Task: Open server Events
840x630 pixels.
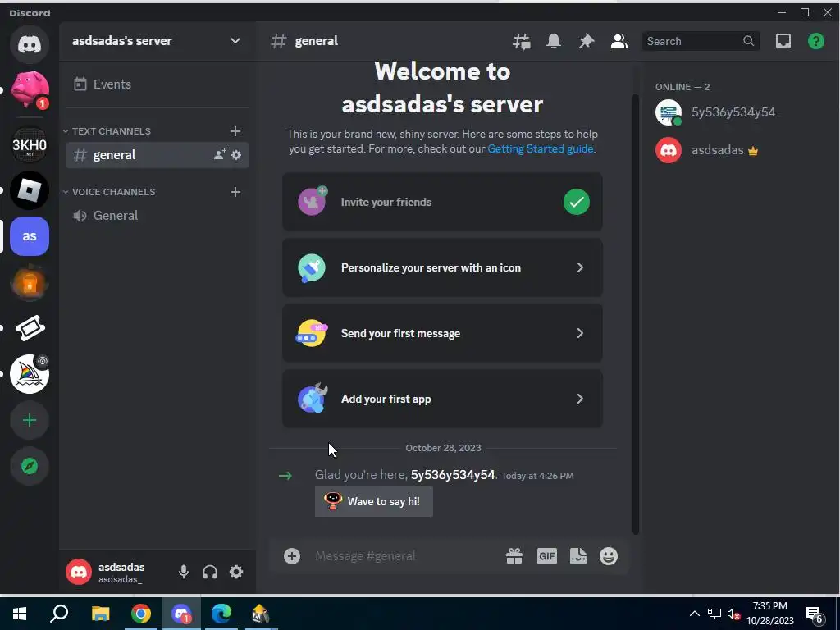Action: (157, 84)
